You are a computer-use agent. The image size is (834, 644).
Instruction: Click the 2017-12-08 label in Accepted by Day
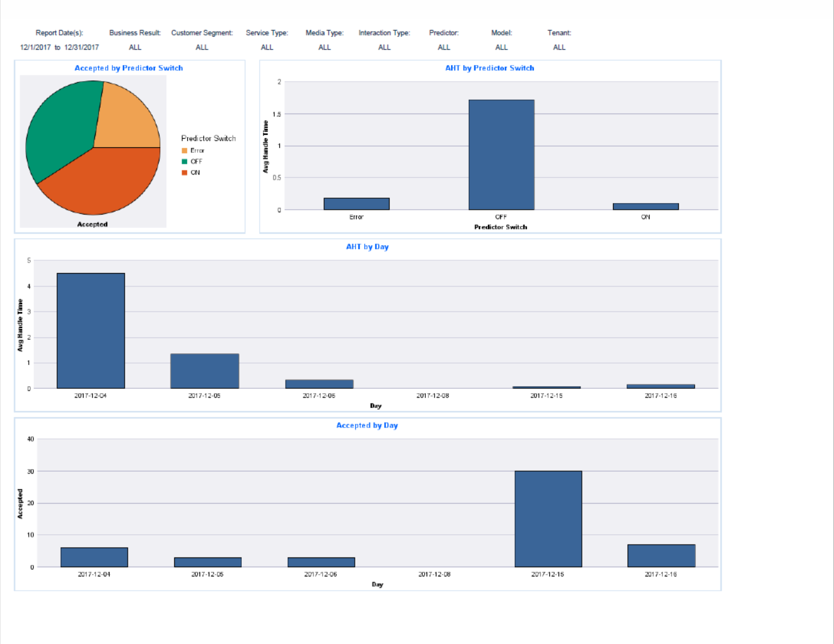coord(434,574)
